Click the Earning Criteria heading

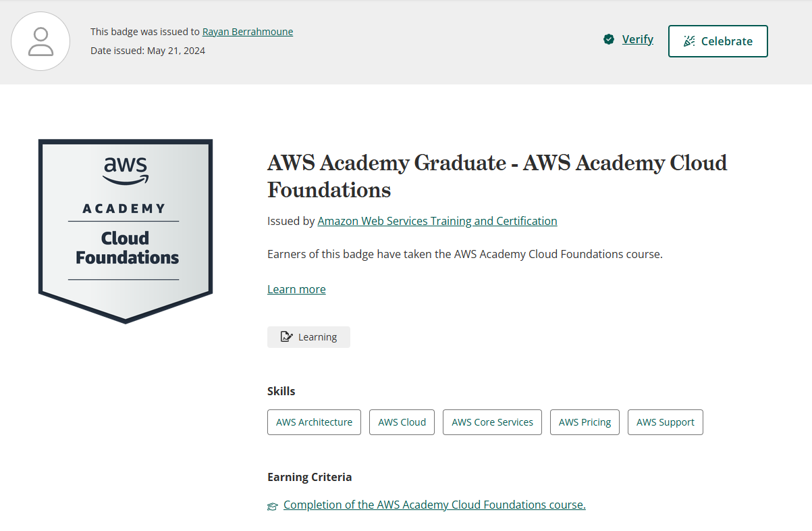(310, 477)
